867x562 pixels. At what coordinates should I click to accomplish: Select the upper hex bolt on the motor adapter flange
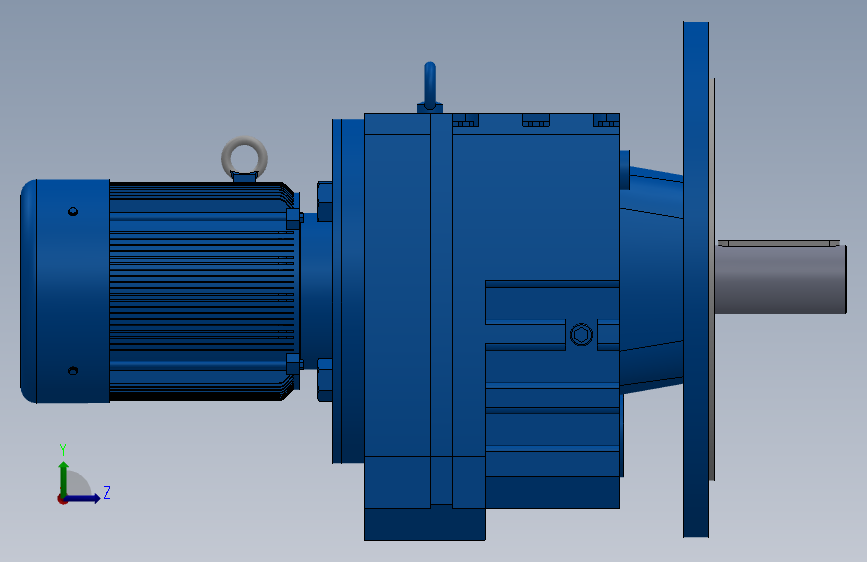[325, 201]
